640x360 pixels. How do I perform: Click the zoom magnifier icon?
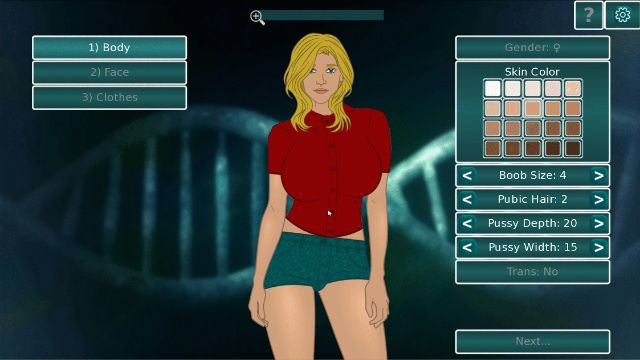257,18
